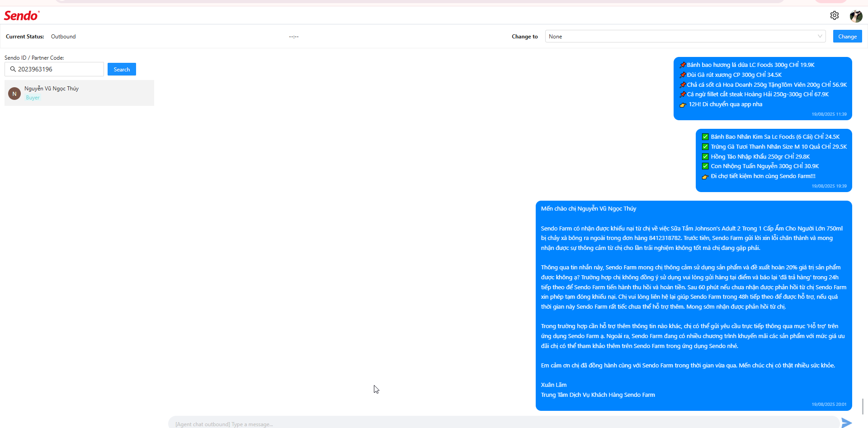Click message line Bánh bao hương lá dứa LC Foods

747,65
